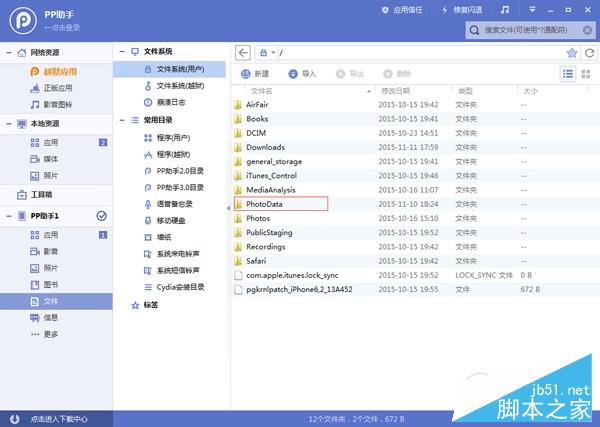Refresh the file listing

coord(590,53)
